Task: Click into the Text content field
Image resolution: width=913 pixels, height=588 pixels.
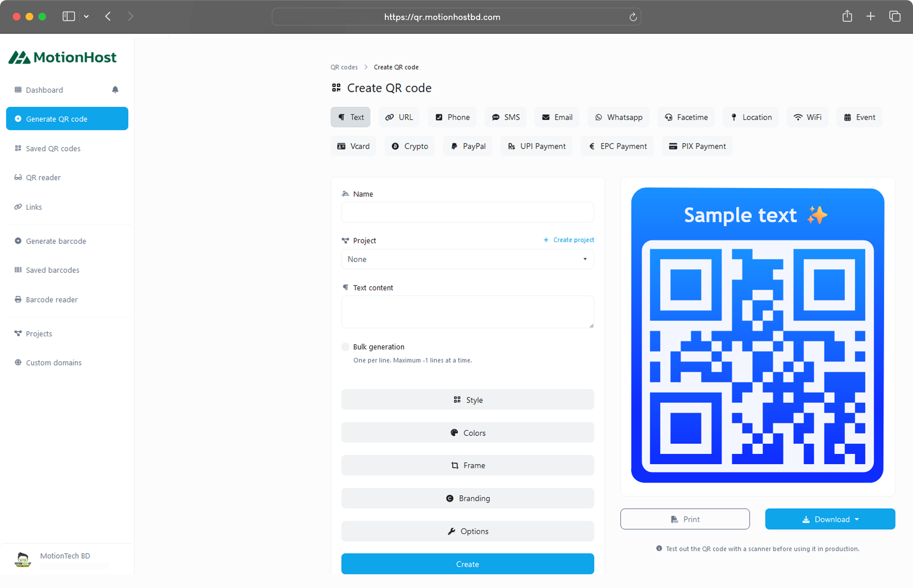Action: [467, 312]
